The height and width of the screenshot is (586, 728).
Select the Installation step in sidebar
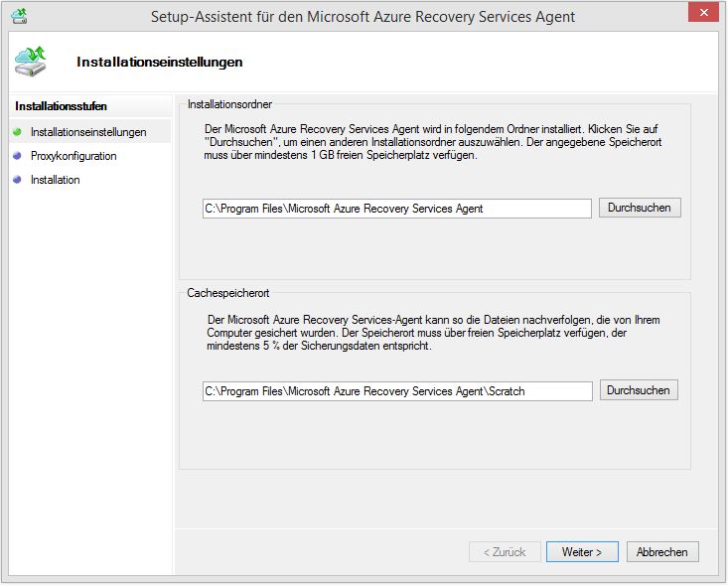pos(56,179)
